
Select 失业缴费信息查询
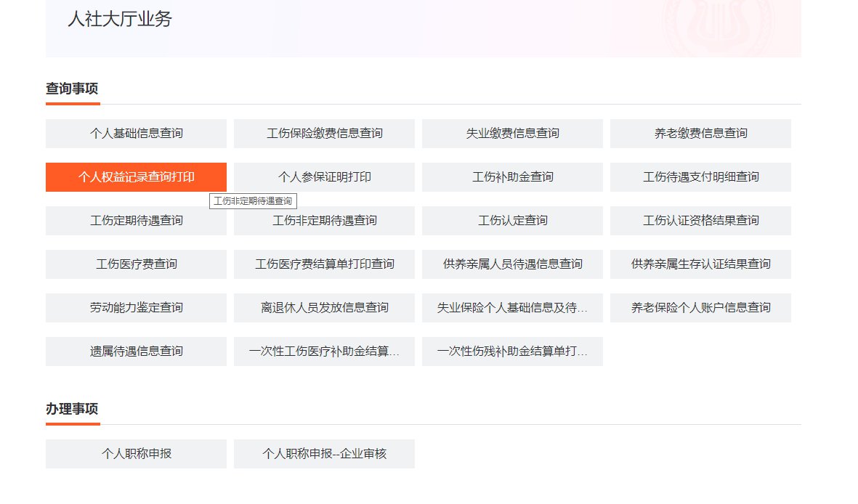click(x=512, y=134)
